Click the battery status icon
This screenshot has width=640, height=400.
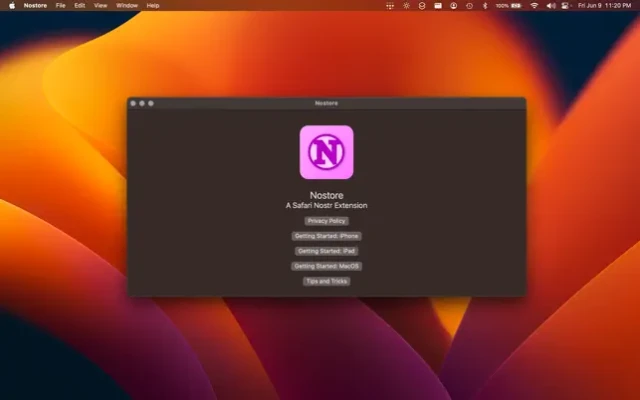(516, 5)
